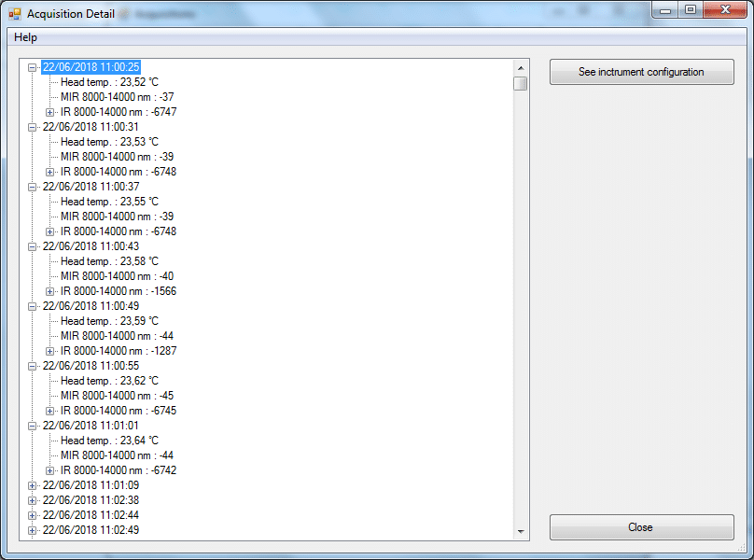The width and height of the screenshot is (754, 560).
Task: Click See instrument configuration button
Action: (641, 72)
